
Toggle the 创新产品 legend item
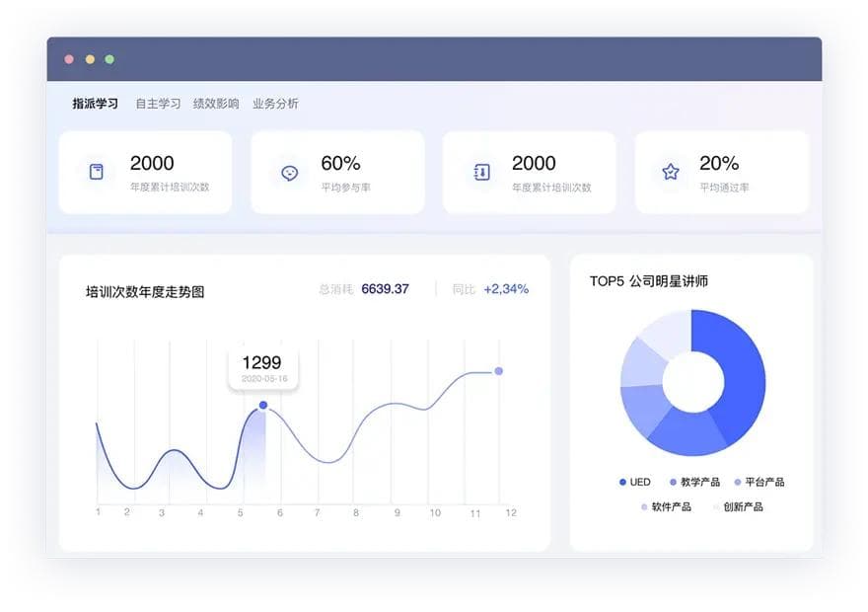coord(738,506)
